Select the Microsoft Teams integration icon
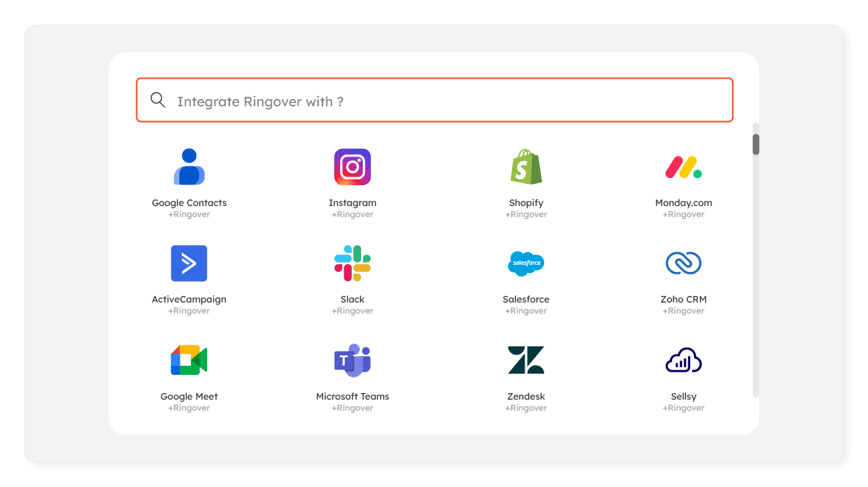868x487 pixels. [x=353, y=359]
